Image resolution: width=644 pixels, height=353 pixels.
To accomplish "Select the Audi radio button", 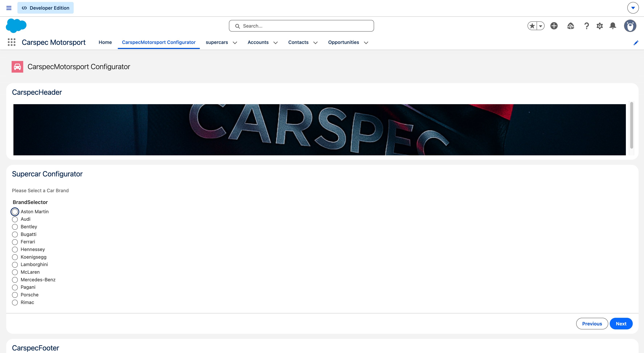I will coord(15,219).
